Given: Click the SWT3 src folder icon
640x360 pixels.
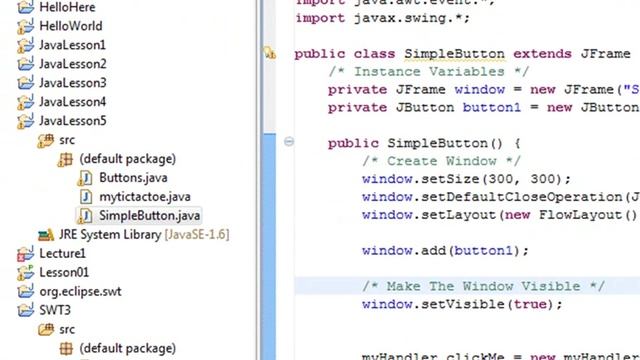Looking at the screenshot, I should (x=46, y=329).
